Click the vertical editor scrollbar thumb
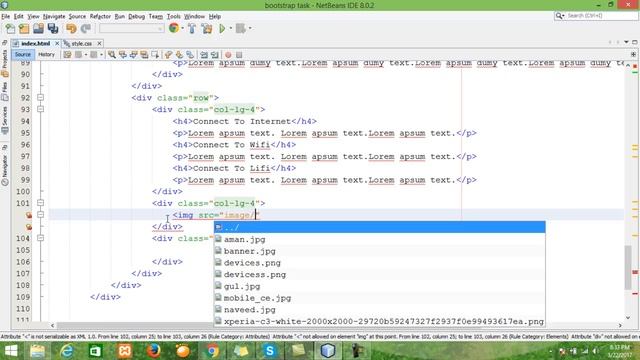This screenshot has width=640, height=360. pyautogui.click(x=628, y=267)
